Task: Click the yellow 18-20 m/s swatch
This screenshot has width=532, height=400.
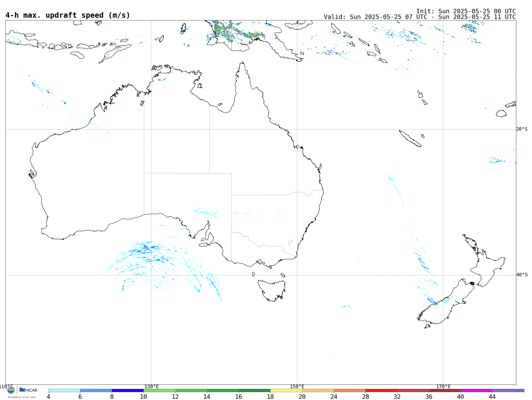Action: [286, 390]
